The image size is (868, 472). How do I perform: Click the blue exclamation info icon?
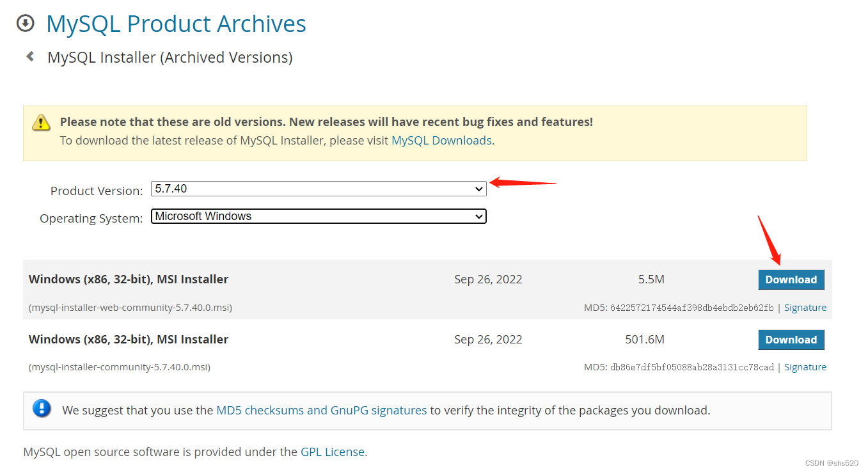[x=42, y=408]
